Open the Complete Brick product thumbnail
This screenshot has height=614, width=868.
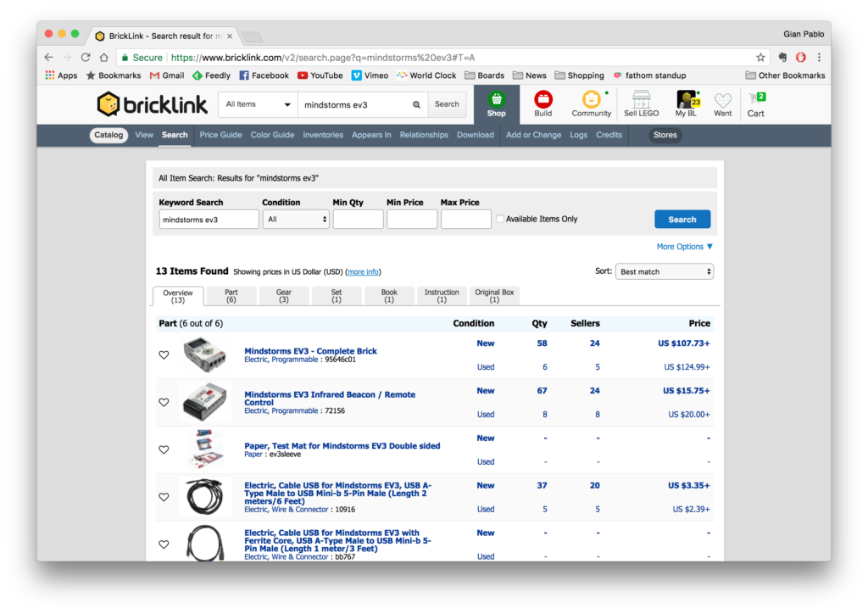coord(205,354)
